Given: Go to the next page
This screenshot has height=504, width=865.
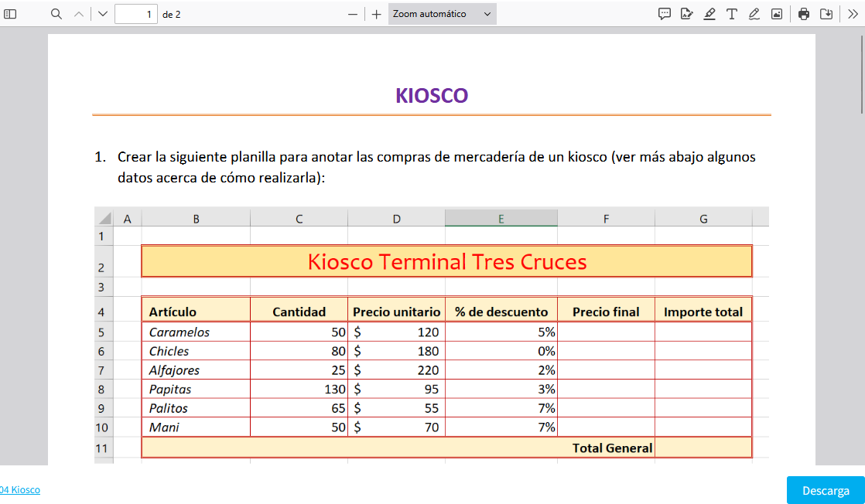Looking at the screenshot, I should (x=103, y=14).
